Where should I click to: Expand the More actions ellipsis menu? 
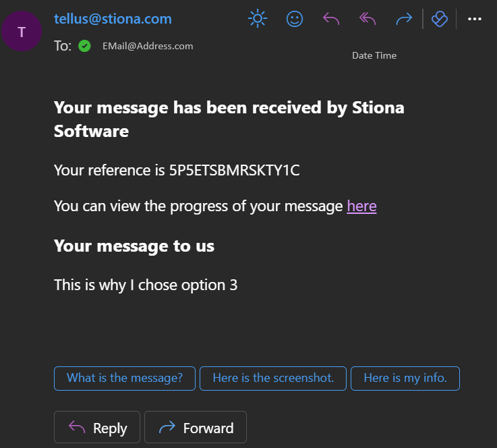click(475, 19)
